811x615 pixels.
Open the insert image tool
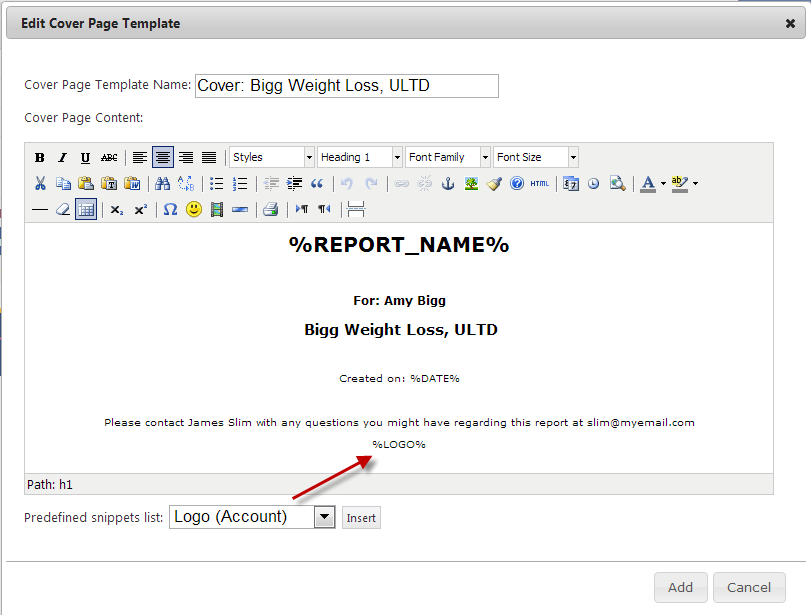coord(471,184)
